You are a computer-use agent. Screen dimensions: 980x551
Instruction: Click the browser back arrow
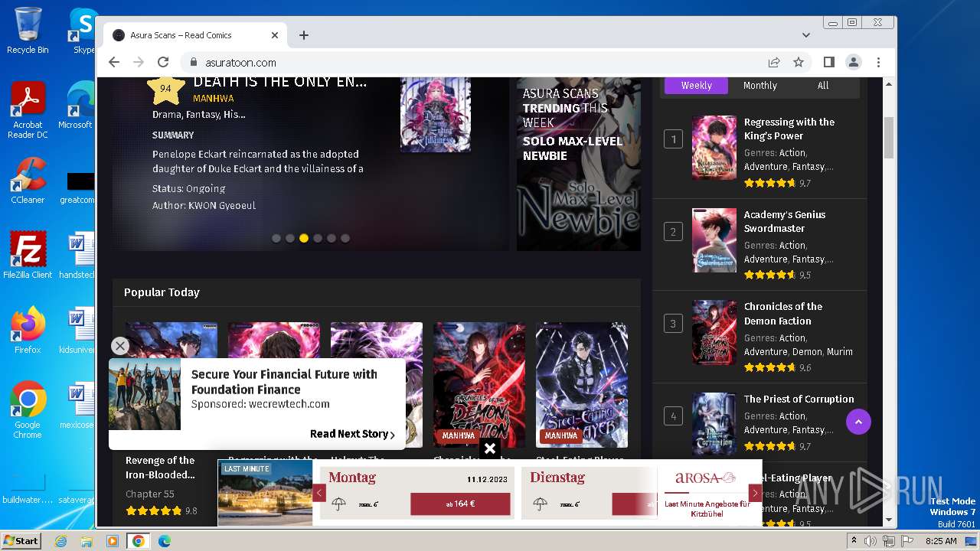click(114, 62)
